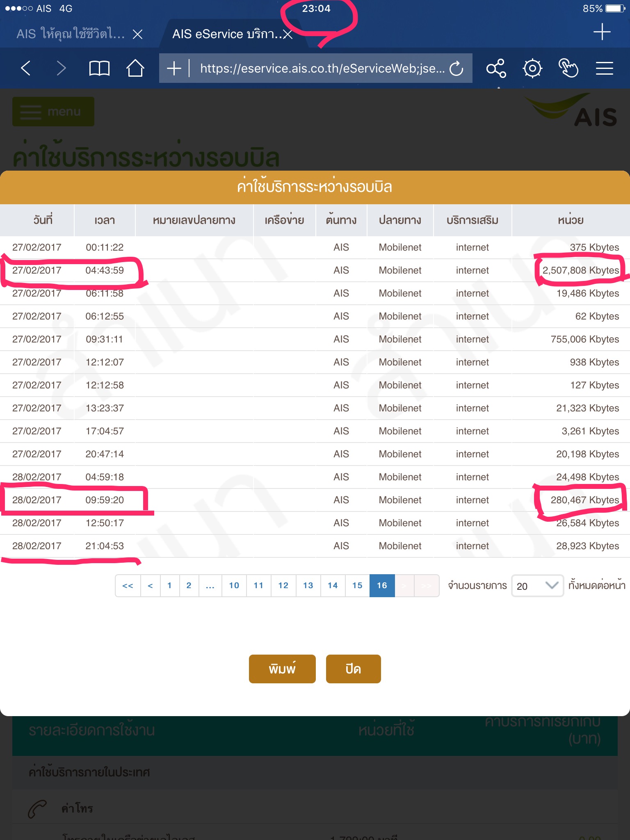
Task: Open pagination page 2
Action: click(189, 586)
